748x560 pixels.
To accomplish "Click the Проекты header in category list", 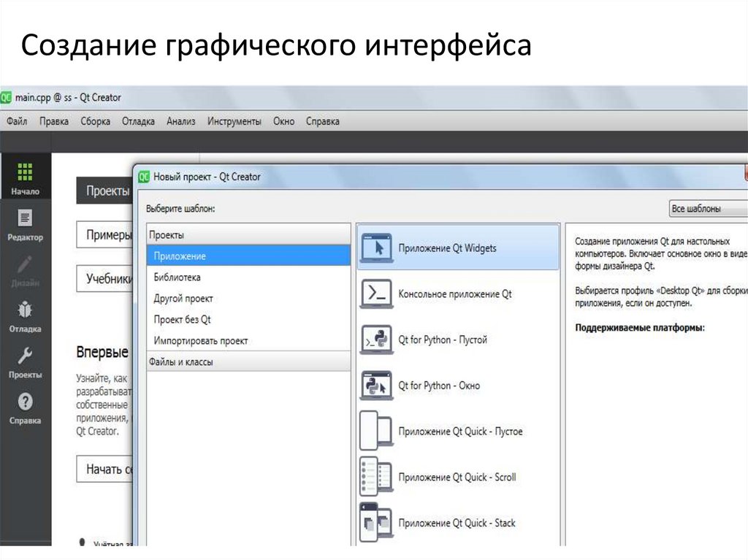I will (x=248, y=234).
